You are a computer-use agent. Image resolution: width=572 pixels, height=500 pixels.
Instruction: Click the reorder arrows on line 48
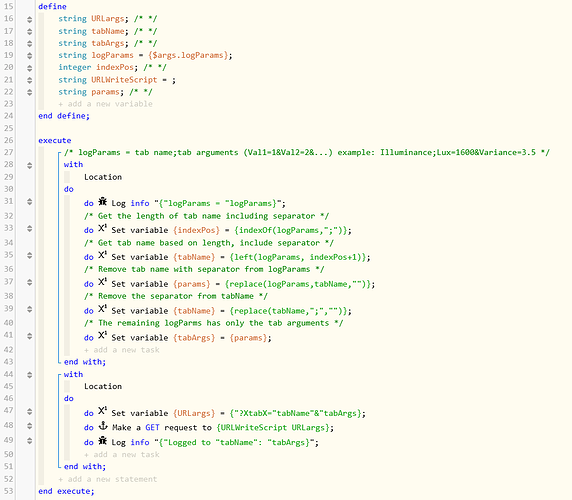click(30, 426)
